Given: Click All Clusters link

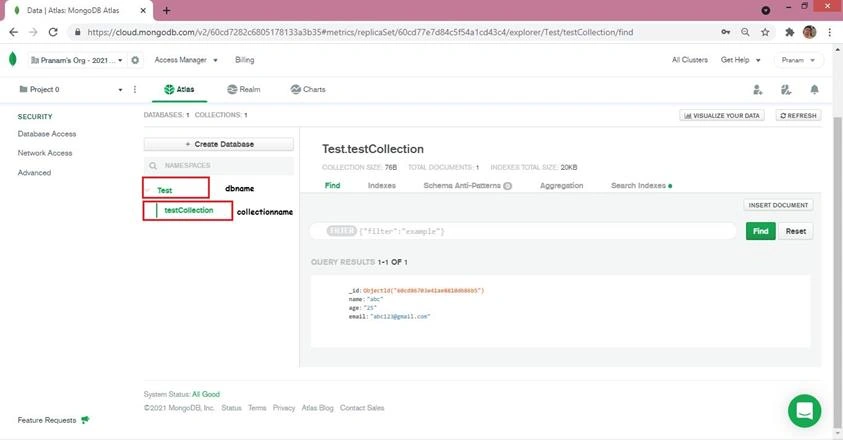Looking at the screenshot, I should click(x=690, y=60).
